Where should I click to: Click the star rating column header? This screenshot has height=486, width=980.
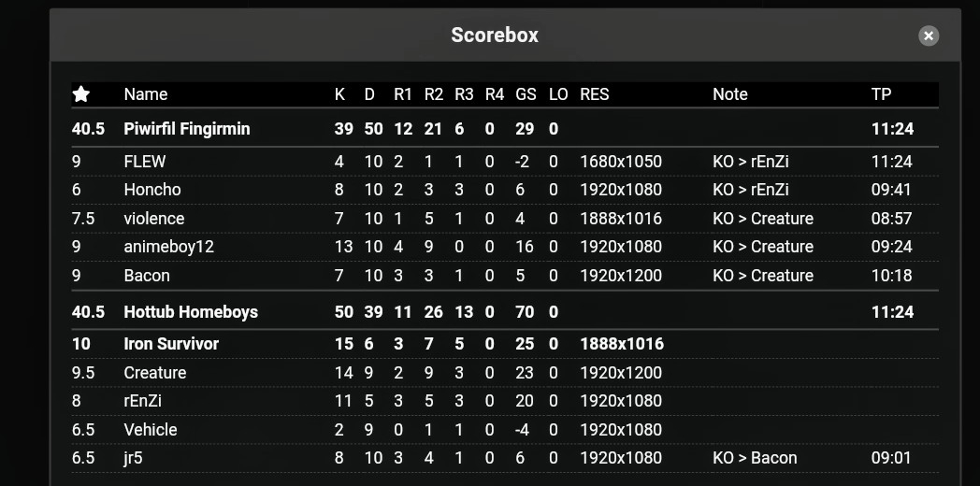pyautogui.click(x=81, y=94)
